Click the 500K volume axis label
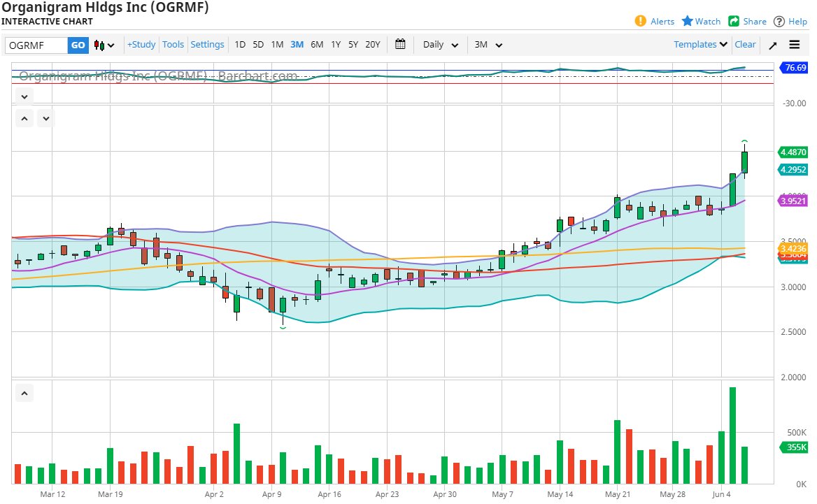 point(797,433)
